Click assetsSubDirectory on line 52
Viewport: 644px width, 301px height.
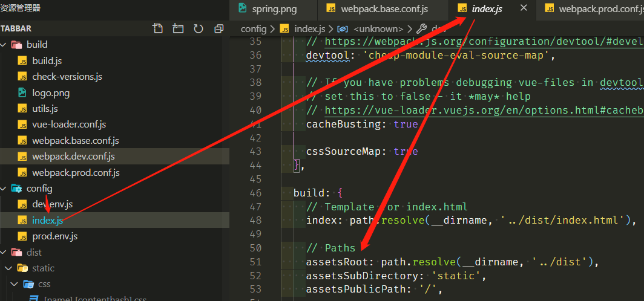tap(363, 276)
